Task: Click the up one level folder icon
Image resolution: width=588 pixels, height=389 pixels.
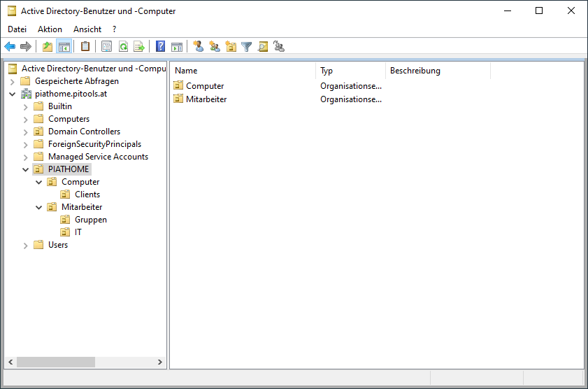Action: (x=48, y=47)
